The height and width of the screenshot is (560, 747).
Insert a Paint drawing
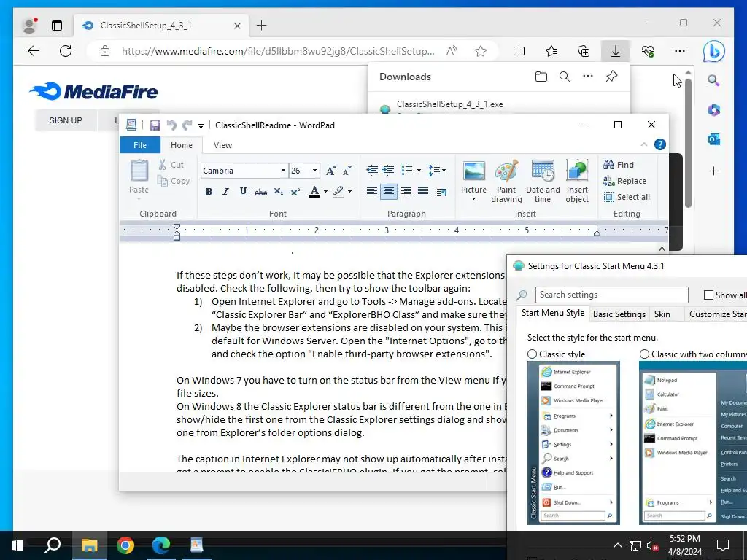pyautogui.click(x=506, y=182)
